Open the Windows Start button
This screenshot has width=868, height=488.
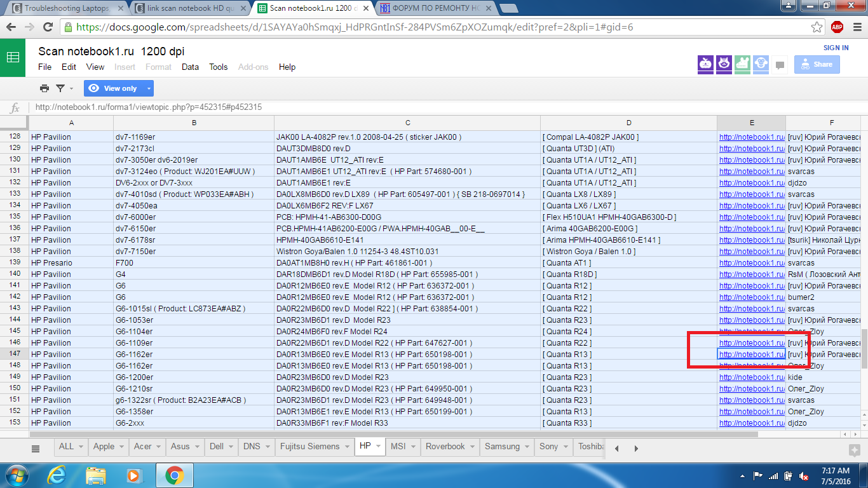point(15,475)
